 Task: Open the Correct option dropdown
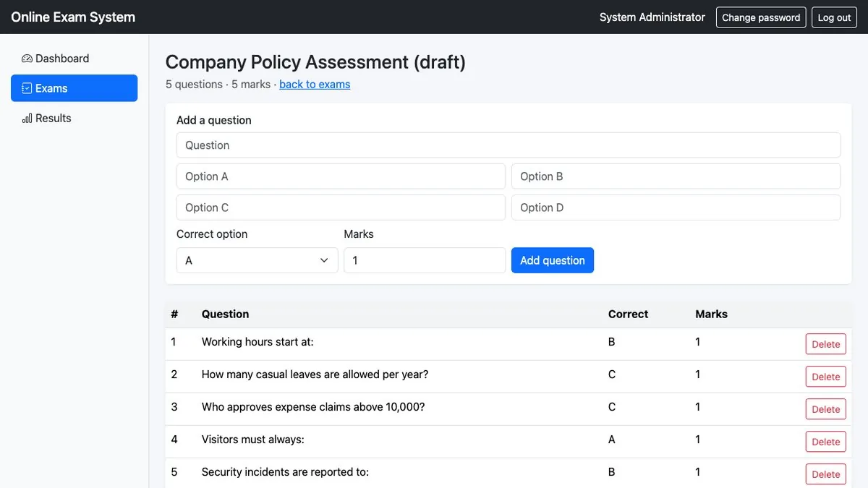pos(257,260)
